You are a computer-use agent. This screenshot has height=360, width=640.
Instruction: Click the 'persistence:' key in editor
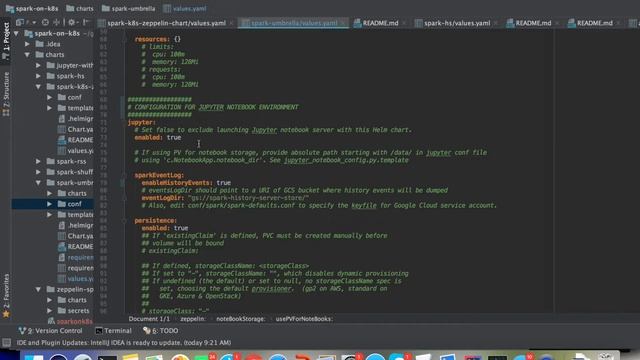(x=156, y=220)
